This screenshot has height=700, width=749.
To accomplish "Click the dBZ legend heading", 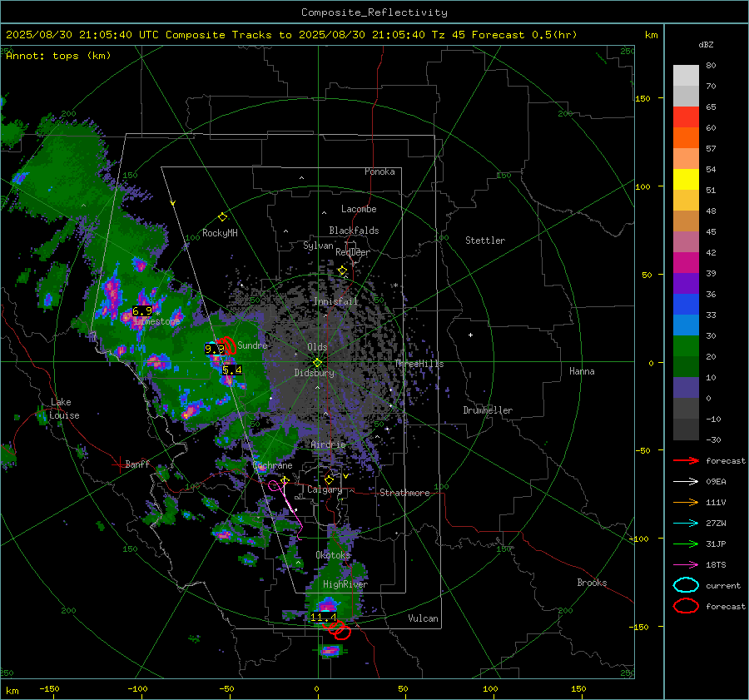I will tap(706, 45).
